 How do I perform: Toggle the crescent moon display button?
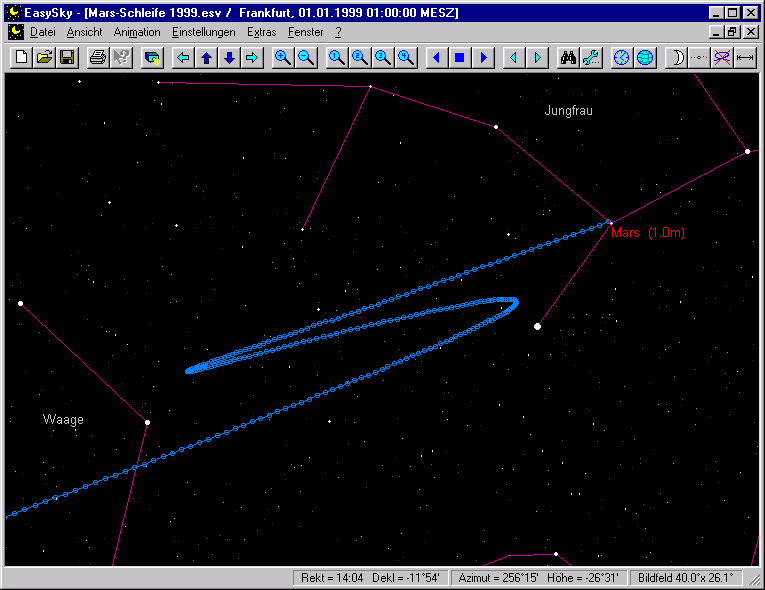pos(677,58)
